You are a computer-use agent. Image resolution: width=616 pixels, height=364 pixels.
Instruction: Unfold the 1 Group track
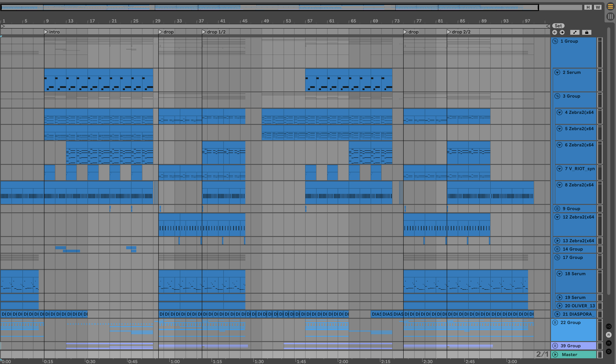click(x=555, y=41)
